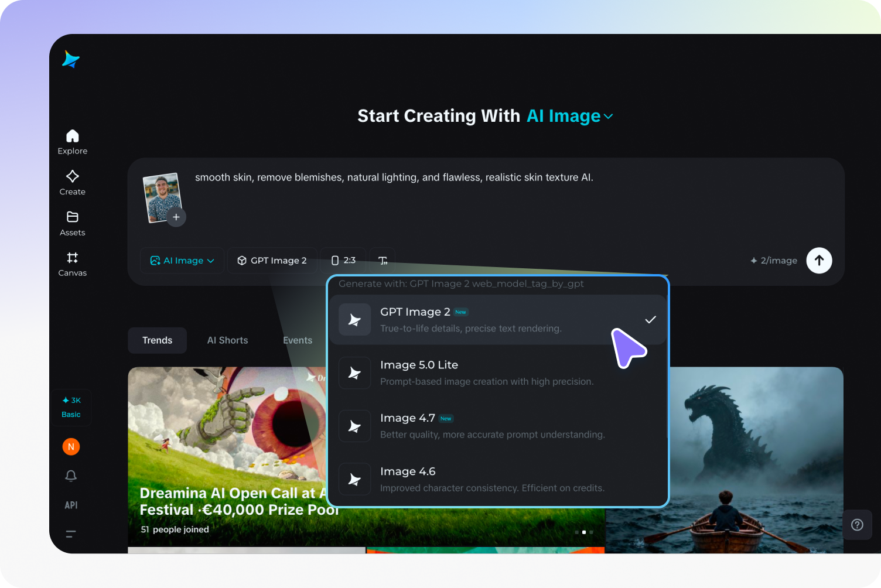881x588 pixels.
Task: Select Image 5.0 Lite model option
Action: 498,372
